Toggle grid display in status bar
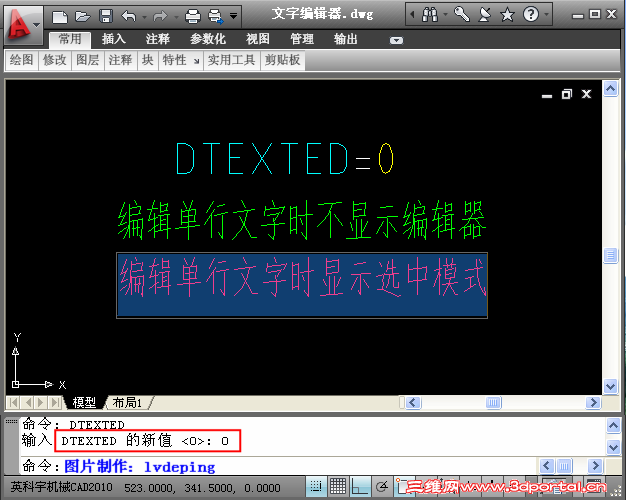 [x=338, y=486]
